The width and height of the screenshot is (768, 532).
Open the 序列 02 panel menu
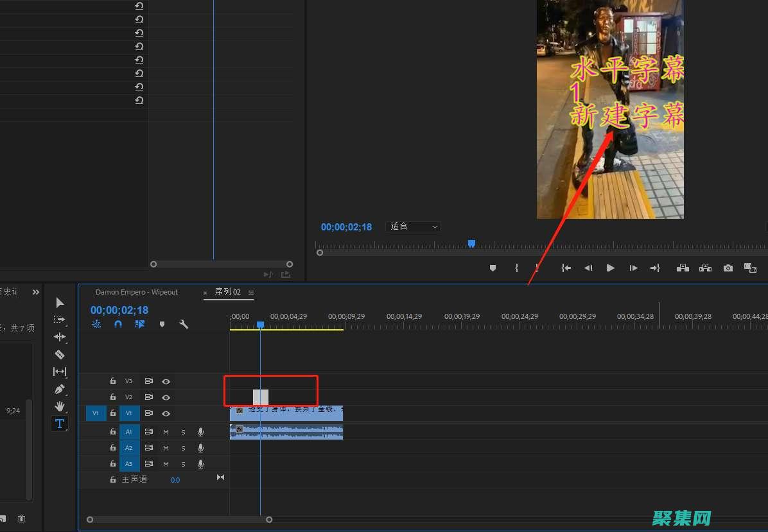click(251, 293)
